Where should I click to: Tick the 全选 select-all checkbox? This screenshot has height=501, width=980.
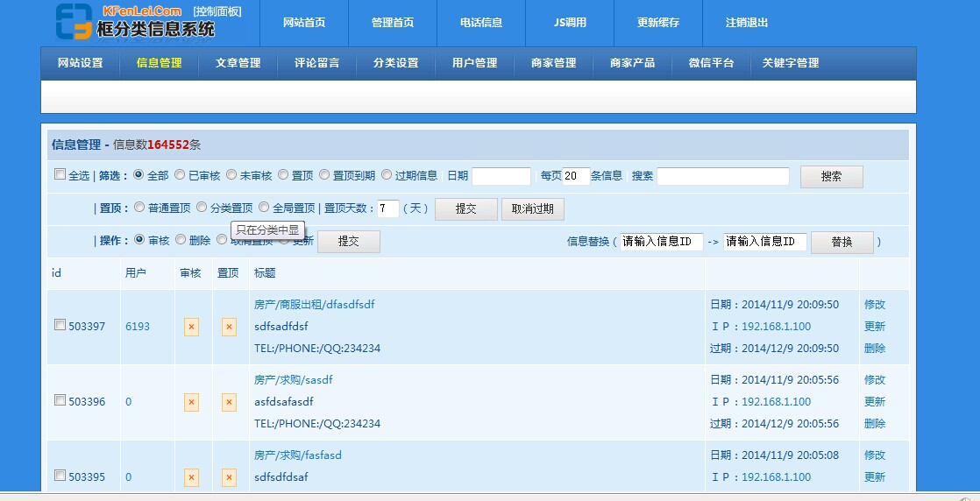pos(60,174)
